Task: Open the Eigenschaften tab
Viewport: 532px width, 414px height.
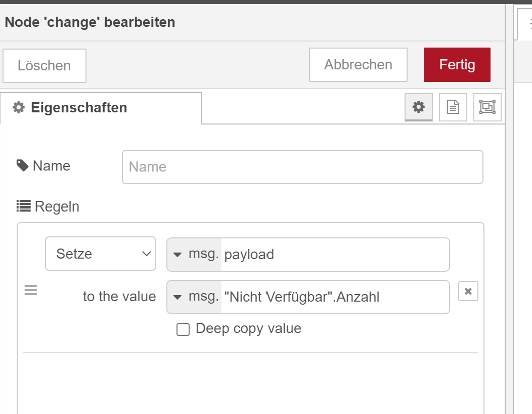Action: tap(101, 108)
